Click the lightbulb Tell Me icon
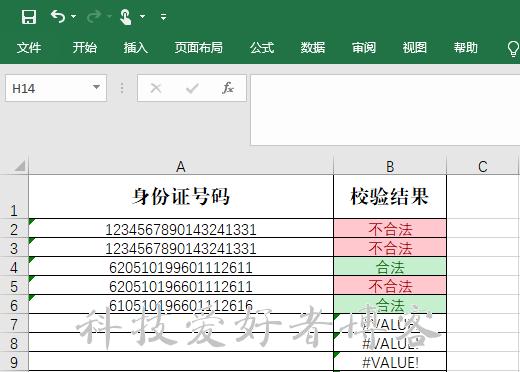The width and height of the screenshot is (520, 372). pos(513,49)
